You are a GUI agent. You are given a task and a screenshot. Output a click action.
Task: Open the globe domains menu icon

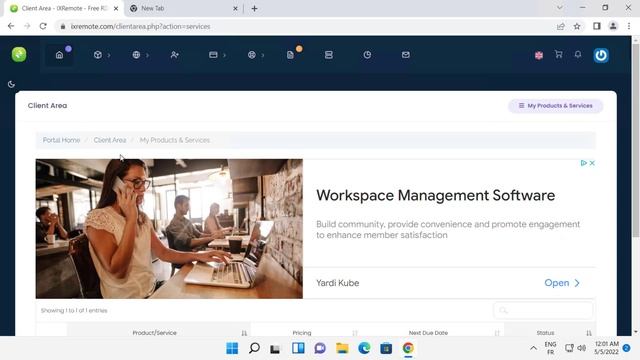coord(136,55)
